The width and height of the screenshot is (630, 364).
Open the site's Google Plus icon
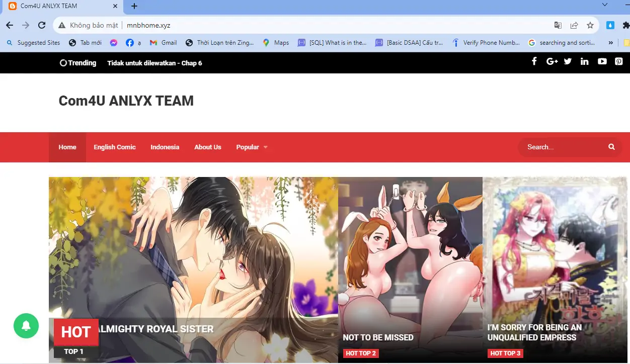pyautogui.click(x=552, y=61)
